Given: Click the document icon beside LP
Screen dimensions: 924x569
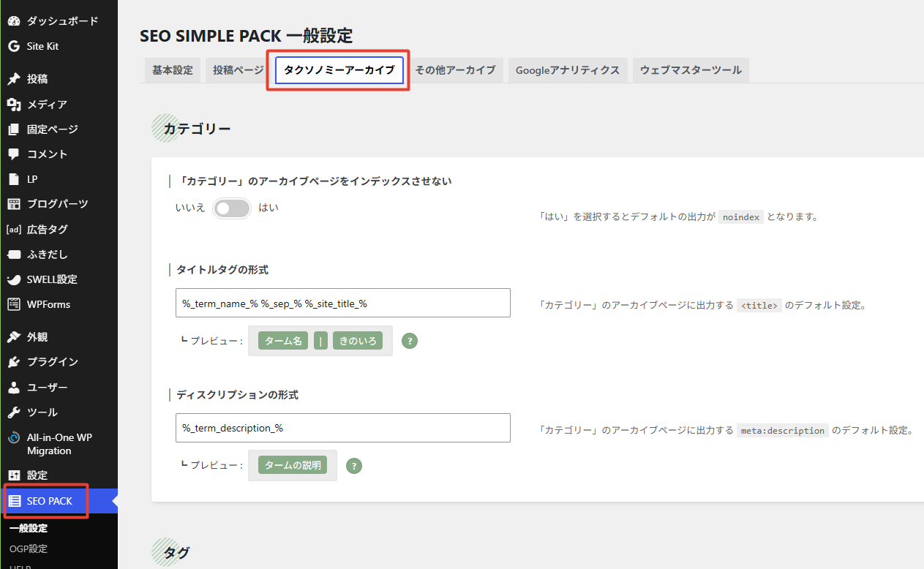Looking at the screenshot, I should (14, 179).
